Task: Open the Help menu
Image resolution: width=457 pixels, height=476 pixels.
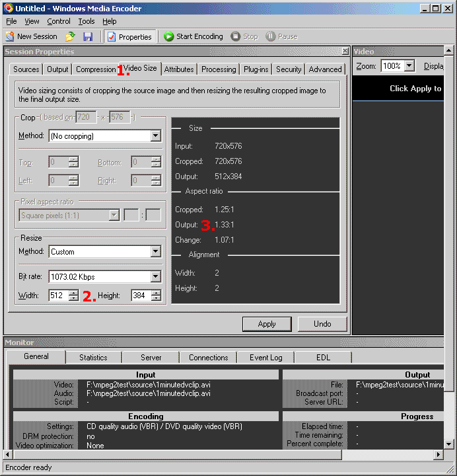Action: coord(109,21)
